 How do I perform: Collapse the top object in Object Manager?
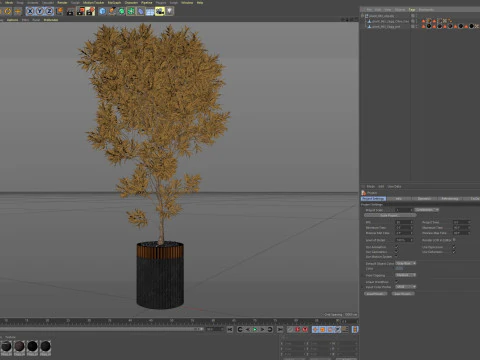click(362, 16)
